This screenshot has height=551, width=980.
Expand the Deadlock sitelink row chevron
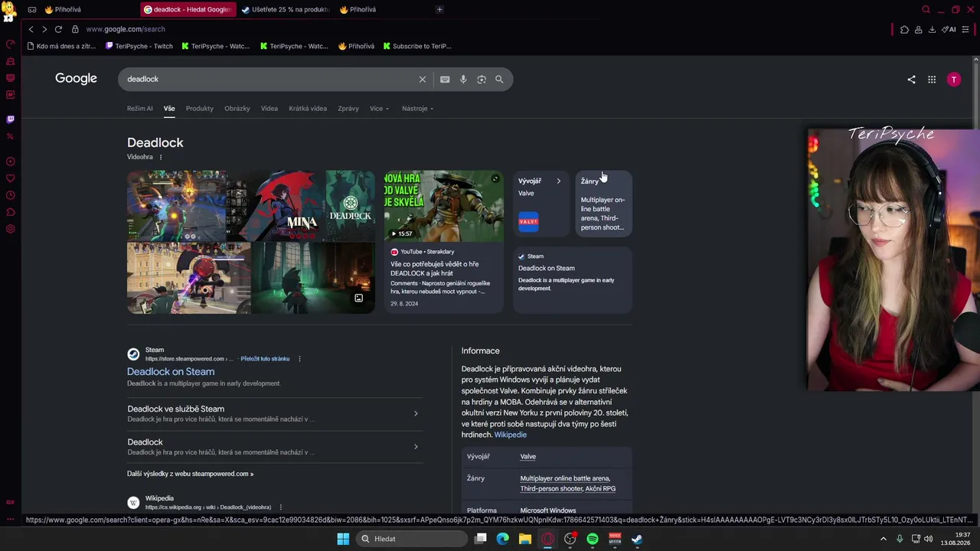coord(416,446)
